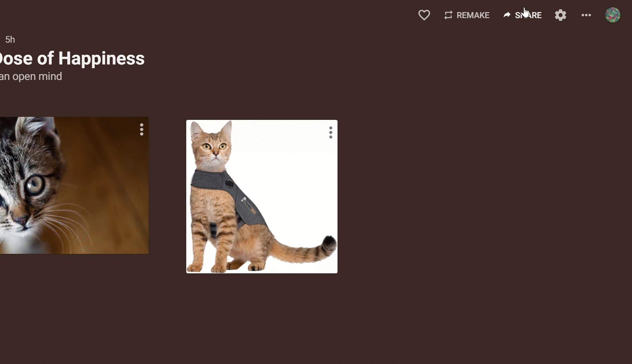Open the horizontal three-dots more menu
The width and height of the screenshot is (632, 364).
pos(586,15)
